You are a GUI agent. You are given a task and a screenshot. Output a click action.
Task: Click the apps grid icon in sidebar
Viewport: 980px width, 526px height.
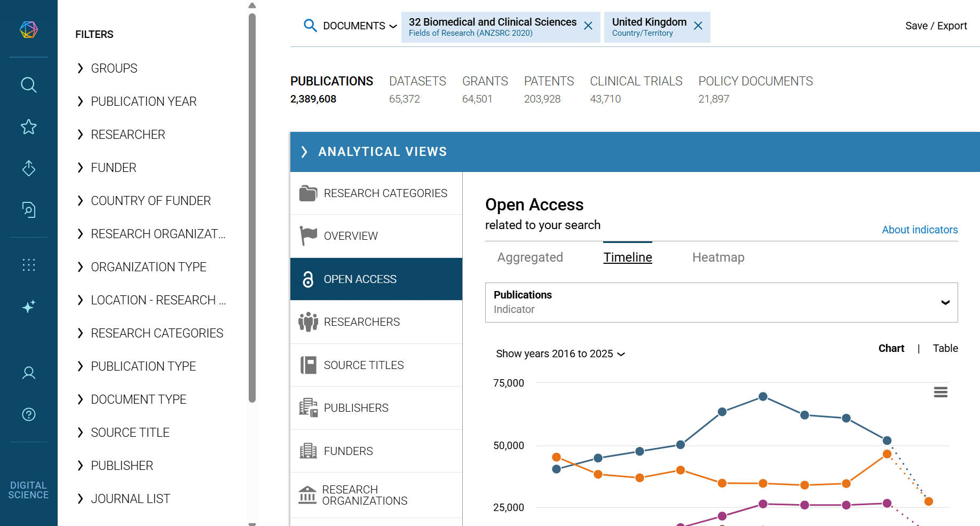pyautogui.click(x=29, y=265)
